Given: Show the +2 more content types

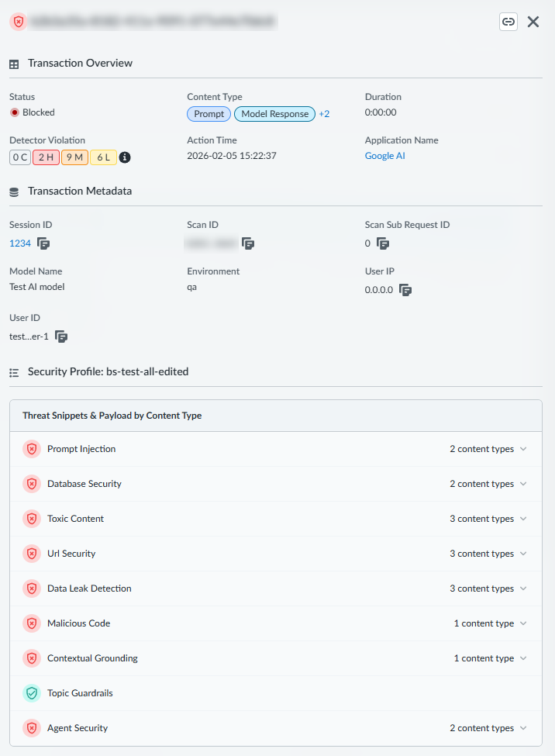Looking at the screenshot, I should (x=324, y=114).
